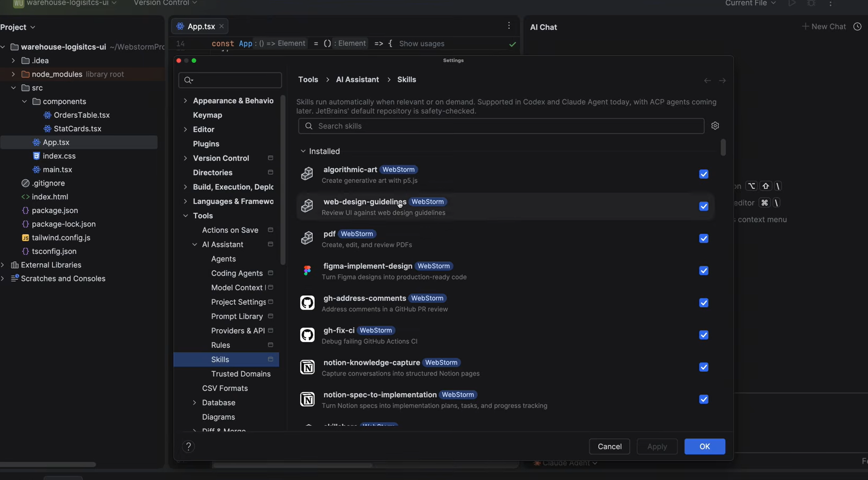Click the project badge icon in title bar
Screen dimensions: 868x480
[18, 3]
